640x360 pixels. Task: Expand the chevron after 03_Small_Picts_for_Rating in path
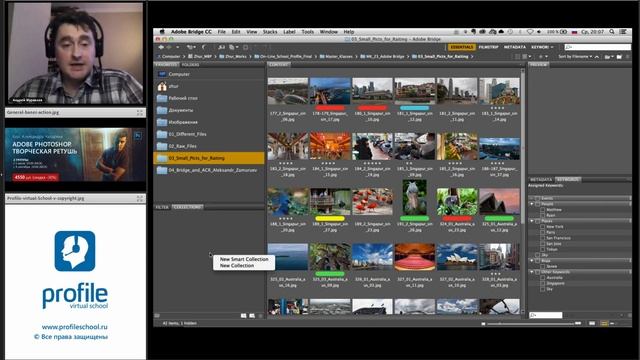472,56
